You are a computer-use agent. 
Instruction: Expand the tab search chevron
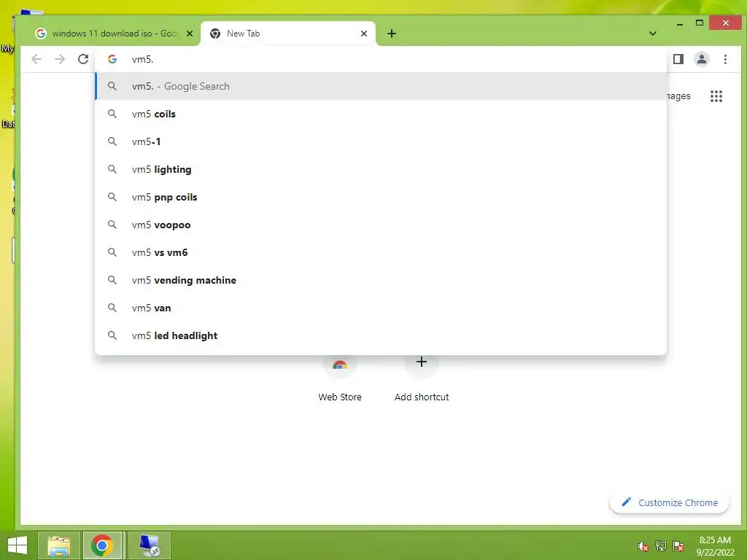point(653,34)
